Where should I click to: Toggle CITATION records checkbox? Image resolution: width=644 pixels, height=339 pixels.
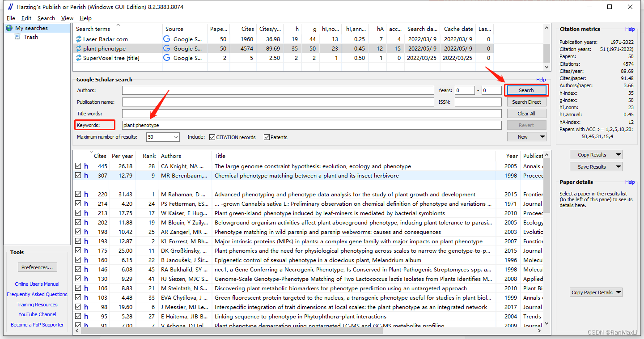click(212, 137)
